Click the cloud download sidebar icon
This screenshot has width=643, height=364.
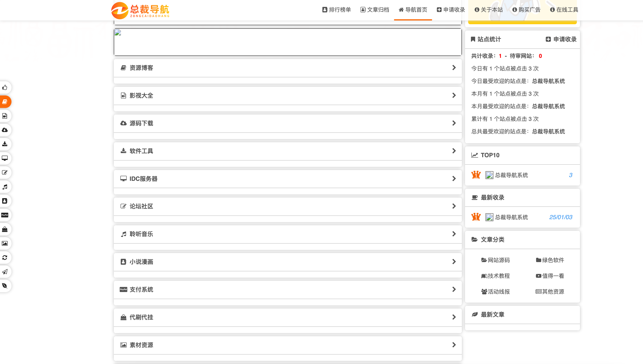(5, 130)
